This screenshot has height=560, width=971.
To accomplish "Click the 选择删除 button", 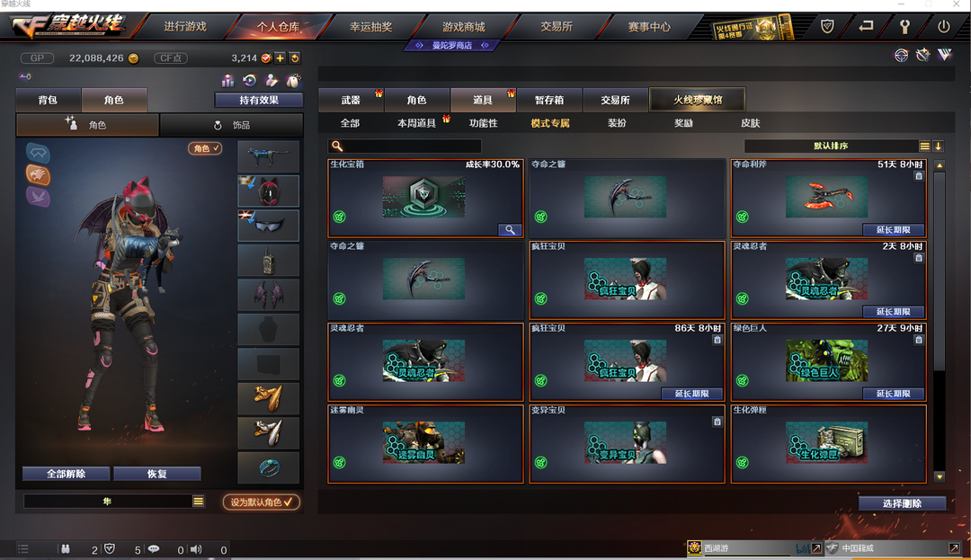I will click(x=902, y=503).
